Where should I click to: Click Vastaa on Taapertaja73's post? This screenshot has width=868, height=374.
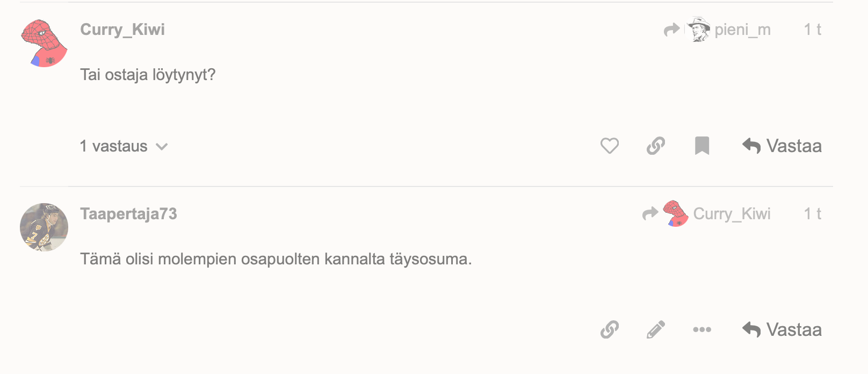pyautogui.click(x=782, y=329)
